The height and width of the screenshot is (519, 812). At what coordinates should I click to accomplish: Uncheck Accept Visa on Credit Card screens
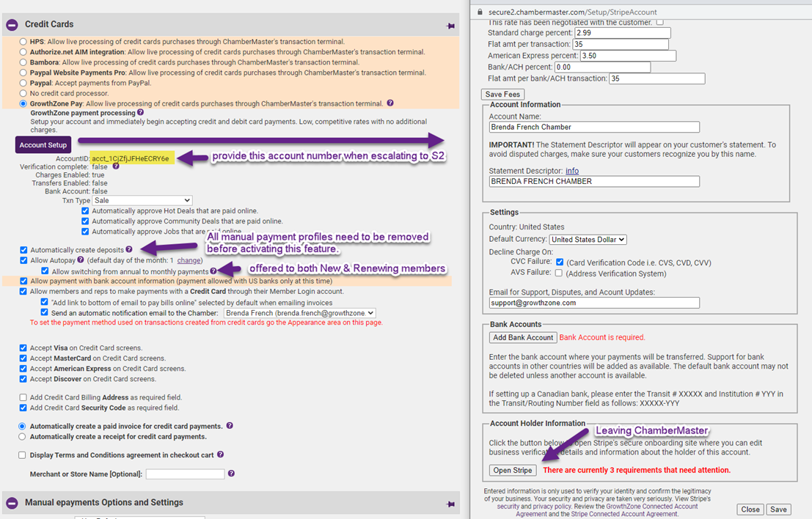tap(24, 348)
